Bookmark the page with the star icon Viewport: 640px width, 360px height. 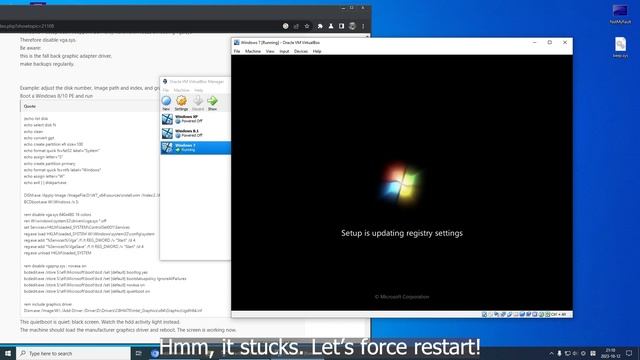307,26
